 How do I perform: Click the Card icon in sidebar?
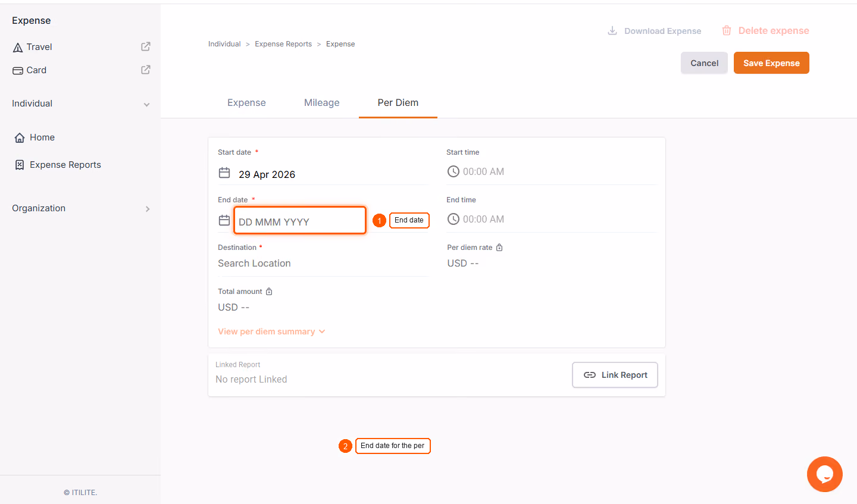pyautogui.click(x=18, y=70)
